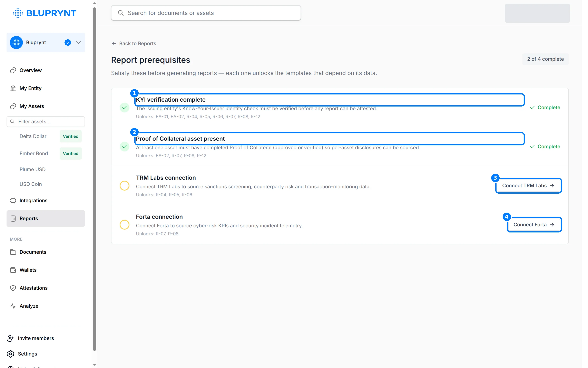The image size is (588, 368).
Task: Expand the Bluprynt organization switcher chevron
Action: tap(78, 43)
